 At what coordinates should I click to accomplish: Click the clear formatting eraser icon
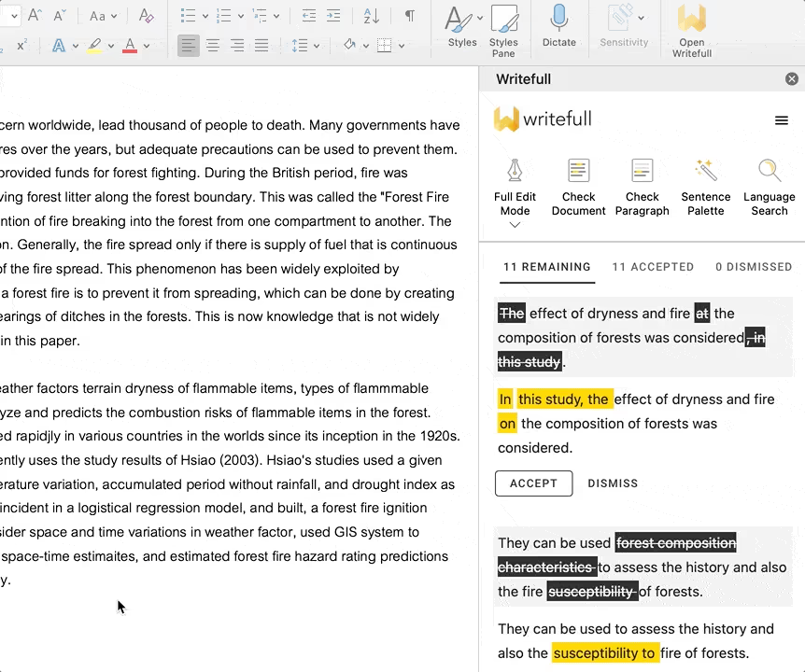(146, 16)
